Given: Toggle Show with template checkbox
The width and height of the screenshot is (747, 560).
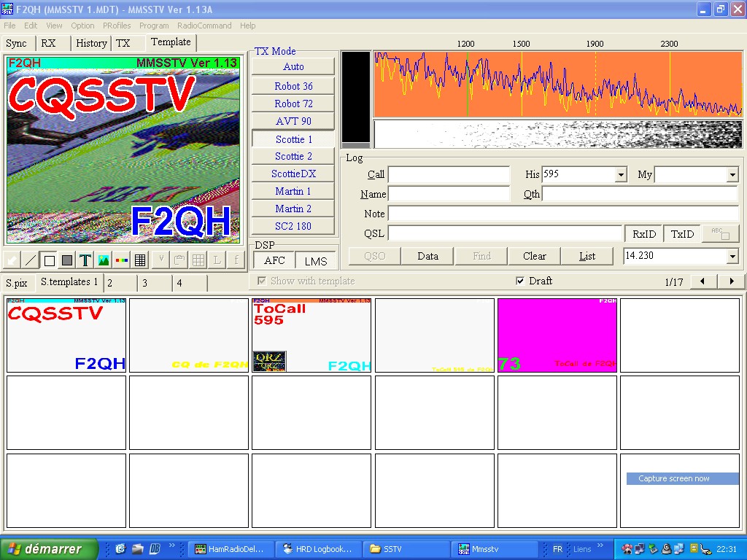Looking at the screenshot, I should 262,281.
